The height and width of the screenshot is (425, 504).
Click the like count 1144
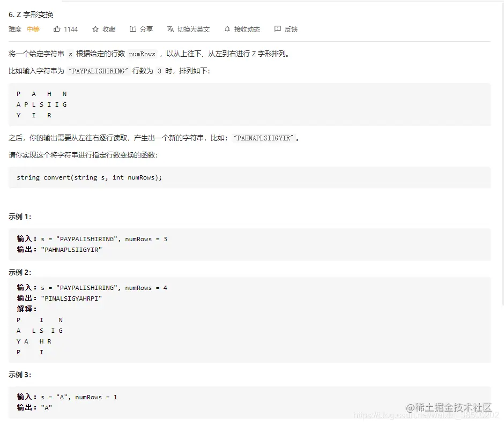[x=71, y=29]
